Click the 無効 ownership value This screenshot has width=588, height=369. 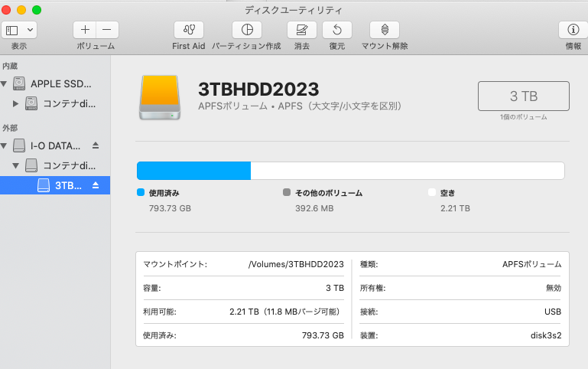554,288
